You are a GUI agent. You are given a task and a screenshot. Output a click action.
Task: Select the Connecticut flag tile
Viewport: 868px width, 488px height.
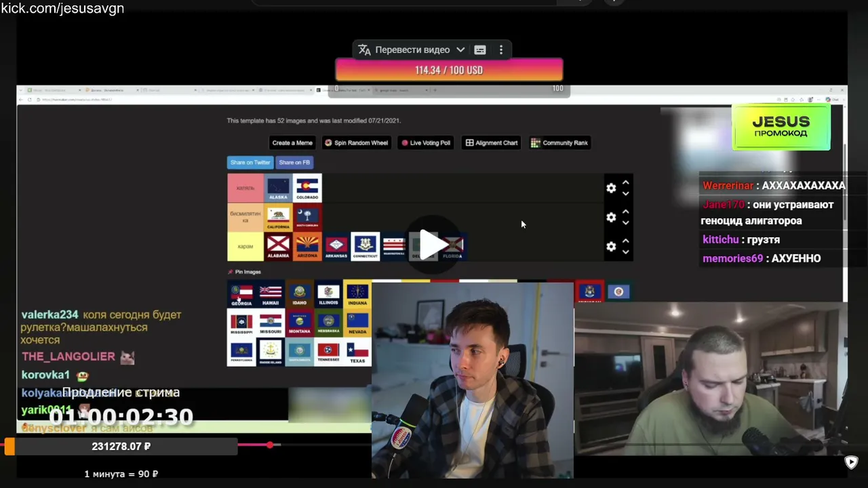366,247
